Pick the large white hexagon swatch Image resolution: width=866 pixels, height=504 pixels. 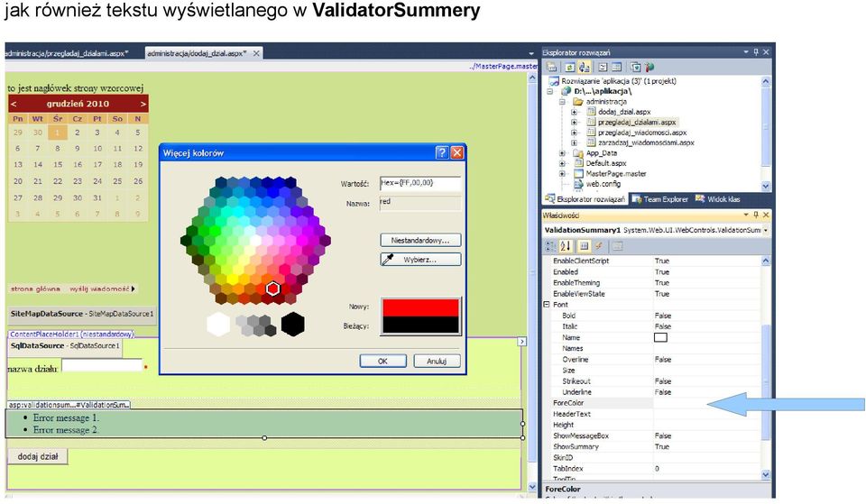(218, 324)
